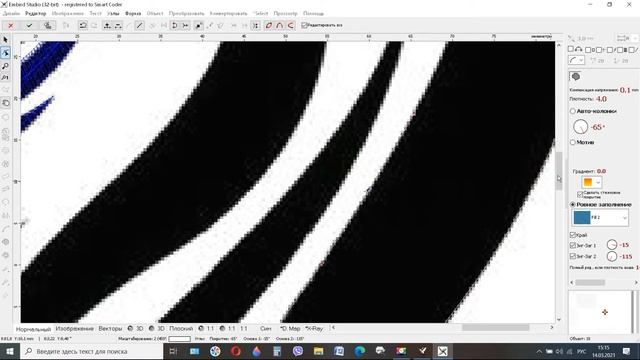The width and height of the screenshot is (640, 360).
Task: Select the node edit tool in left toolbar
Action: 5,53
